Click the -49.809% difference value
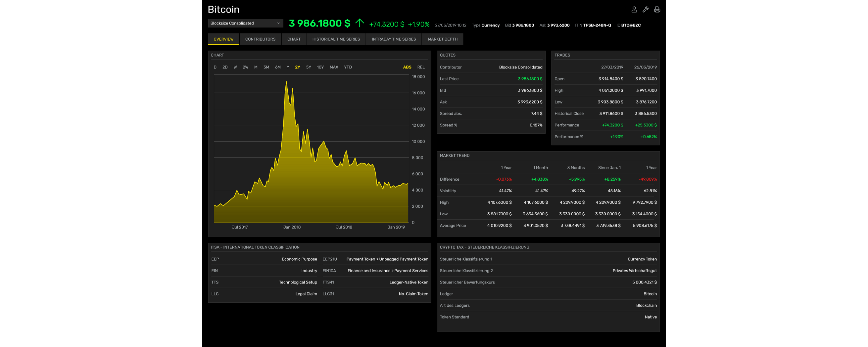Image resolution: width=868 pixels, height=347 pixels. 648,179
